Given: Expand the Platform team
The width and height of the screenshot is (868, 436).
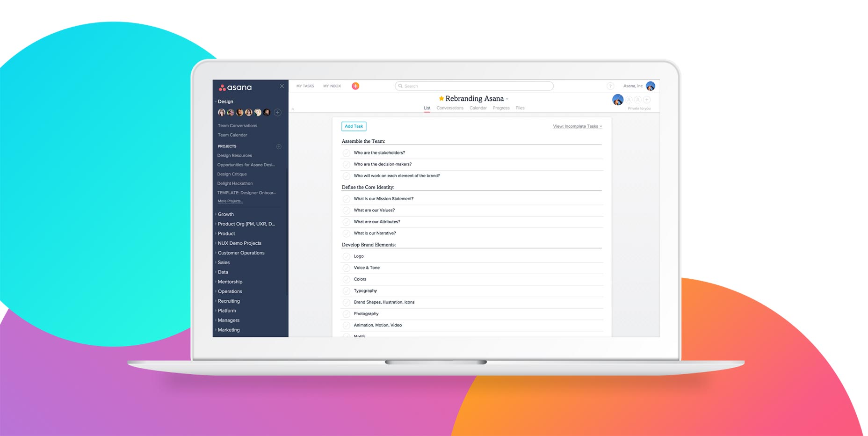Looking at the screenshot, I should click(216, 311).
